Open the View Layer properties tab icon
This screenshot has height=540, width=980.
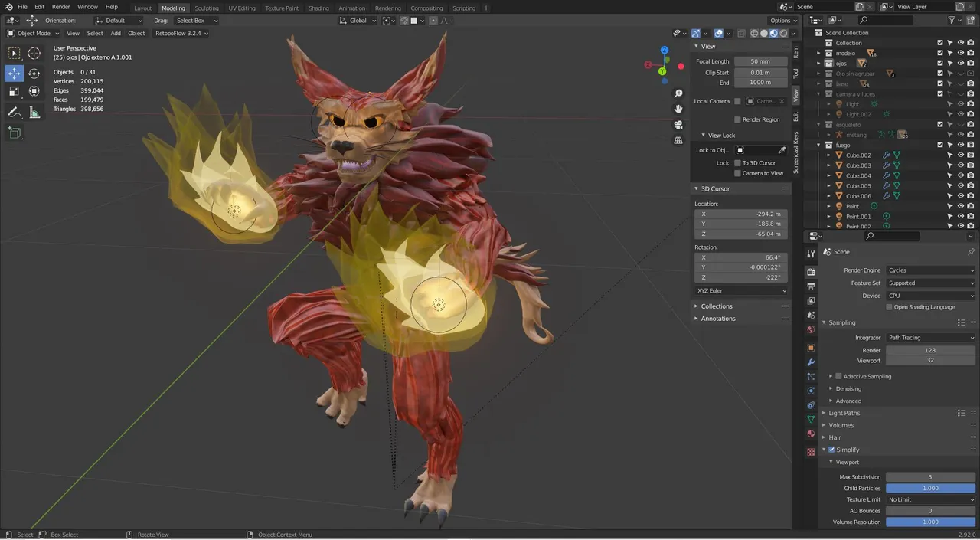pyautogui.click(x=811, y=300)
